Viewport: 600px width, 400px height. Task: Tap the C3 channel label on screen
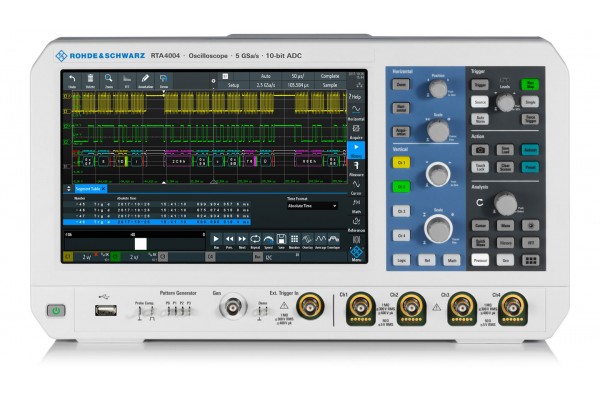[163, 256]
